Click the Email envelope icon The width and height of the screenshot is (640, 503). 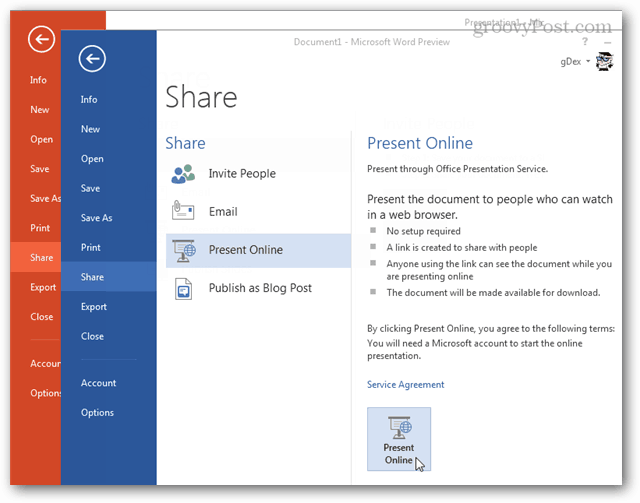pos(182,210)
